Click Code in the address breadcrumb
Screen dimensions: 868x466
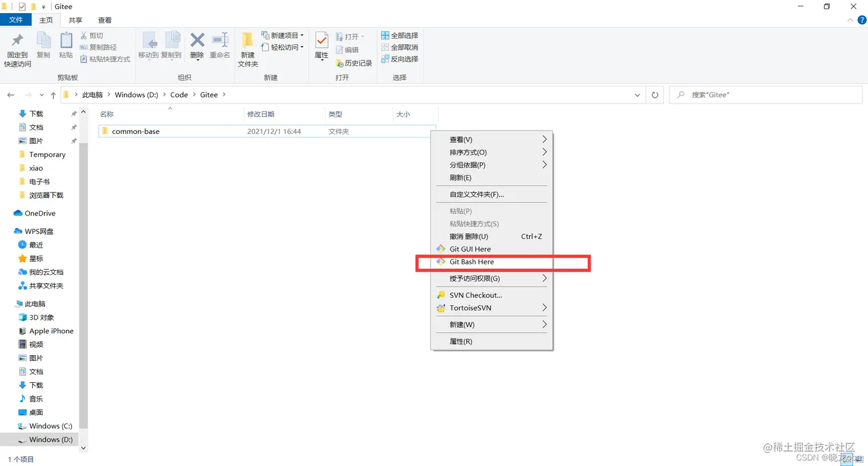(x=179, y=95)
